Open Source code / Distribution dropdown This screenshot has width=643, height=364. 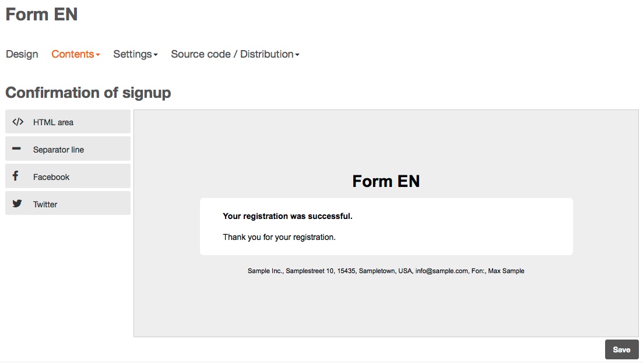(x=235, y=54)
